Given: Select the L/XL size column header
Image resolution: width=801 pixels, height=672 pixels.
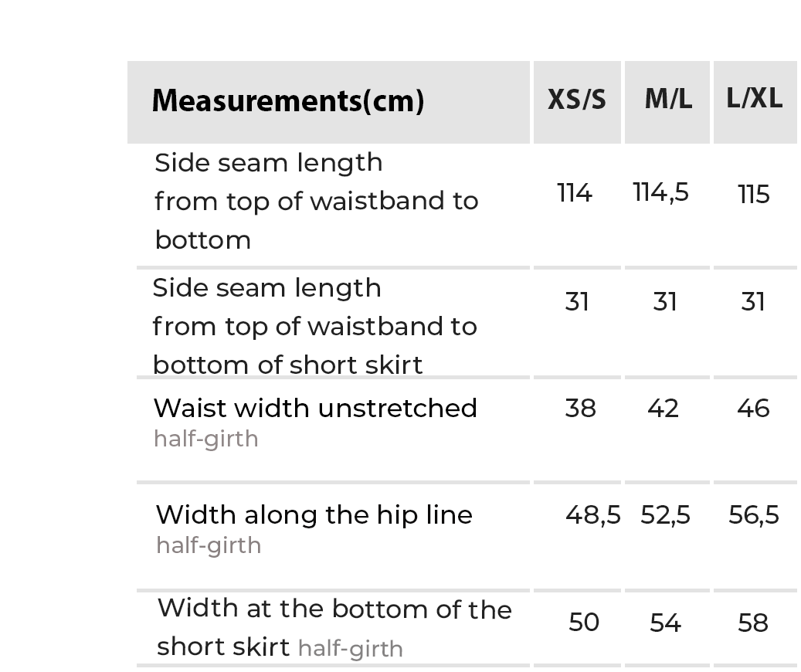Looking at the screenshot, I should 755,98.
